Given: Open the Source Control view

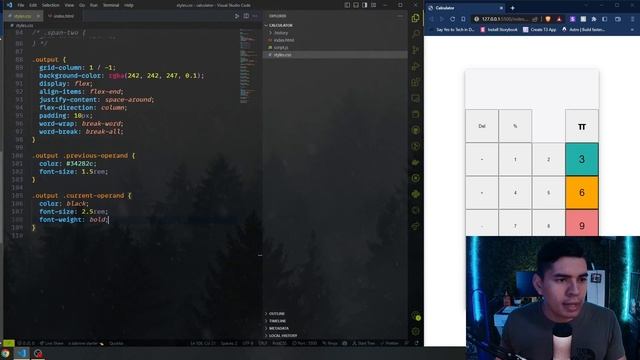Looking at the screenshot, I should click(416, 50).
